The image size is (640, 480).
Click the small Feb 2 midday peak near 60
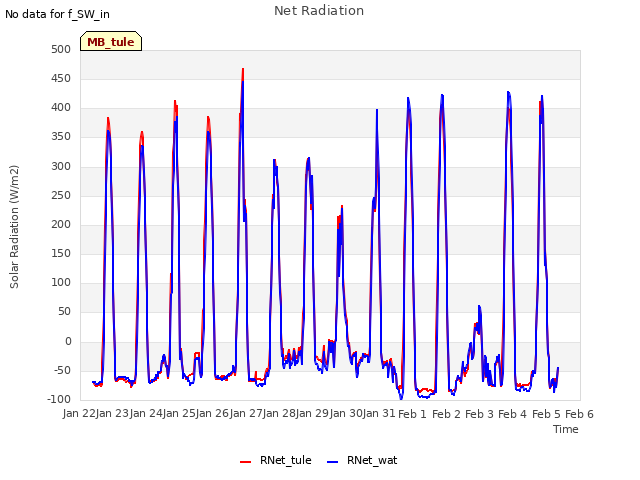point(479,306)
